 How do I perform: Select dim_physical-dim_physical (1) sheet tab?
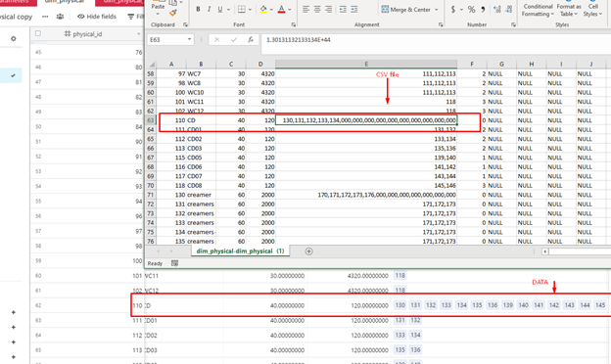click(240, 251)
